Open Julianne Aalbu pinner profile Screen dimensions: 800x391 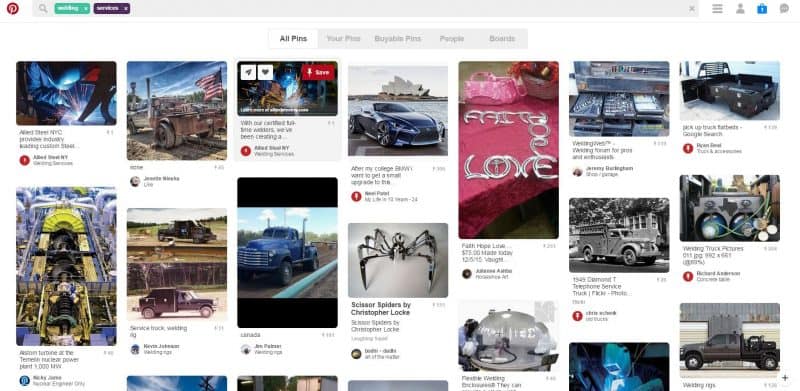pos(493,271)
